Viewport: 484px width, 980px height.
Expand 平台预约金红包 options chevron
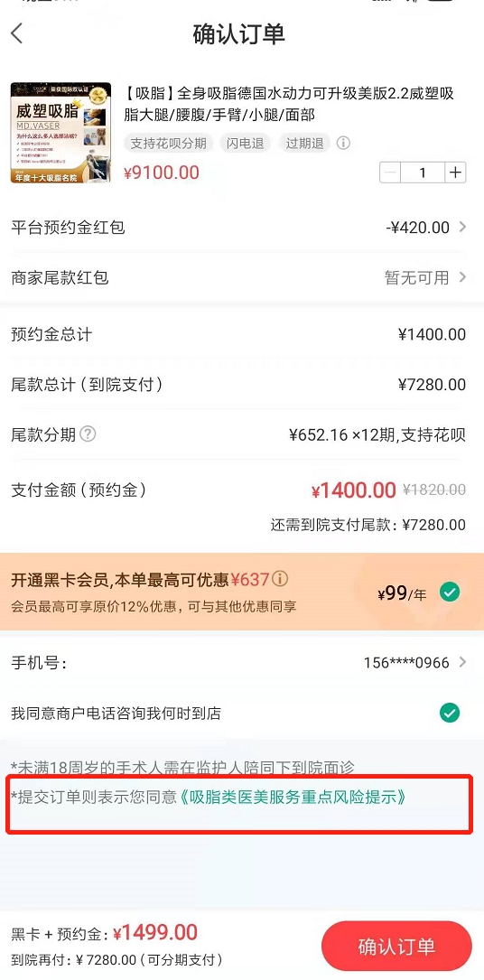tap(462, 228)
